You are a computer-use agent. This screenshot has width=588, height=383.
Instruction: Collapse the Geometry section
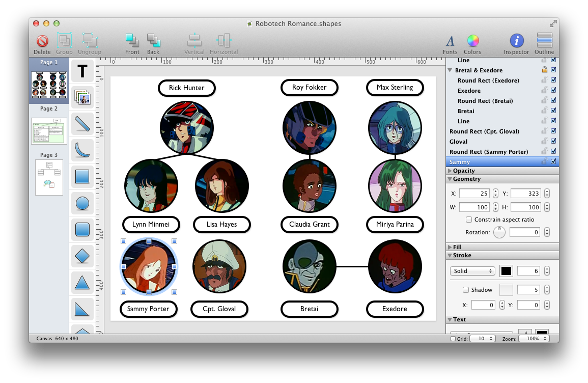[450, 179]
